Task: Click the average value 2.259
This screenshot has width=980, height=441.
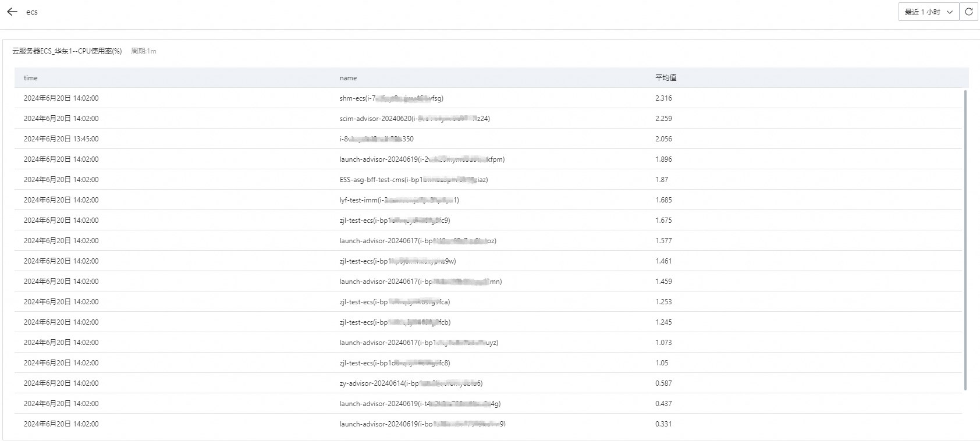Action: [663, 119]
